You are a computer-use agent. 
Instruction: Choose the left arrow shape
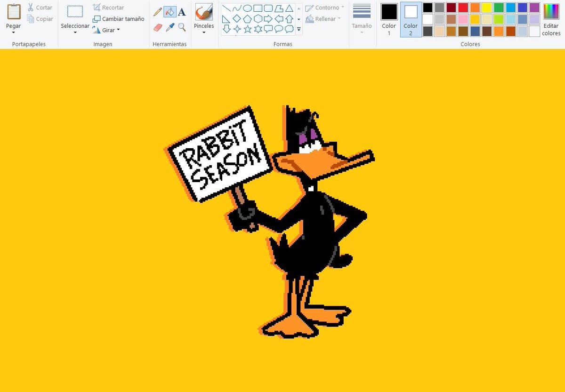[279, 19]
